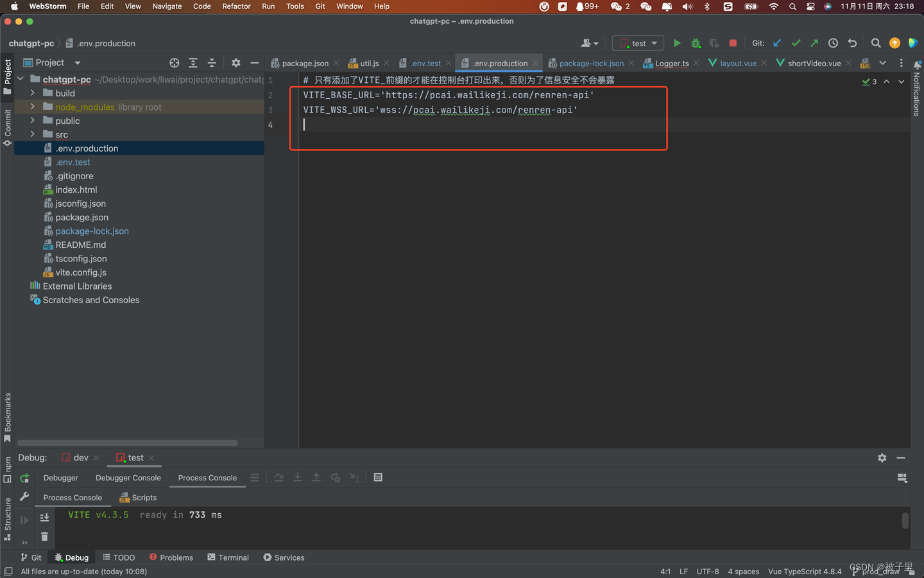Open the Git tool window button
The height and width of the screenshot is (578, 924).
31,557
